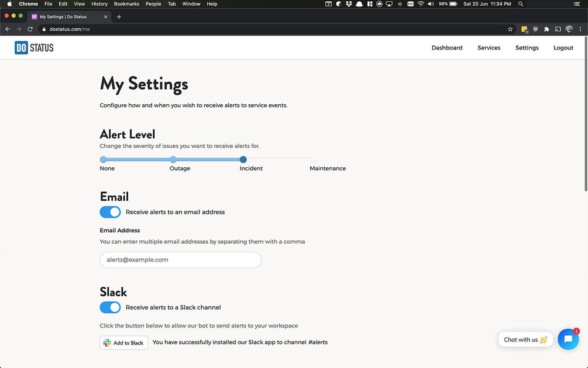Click the Do Status logo
588x368 pixels.
34,48
